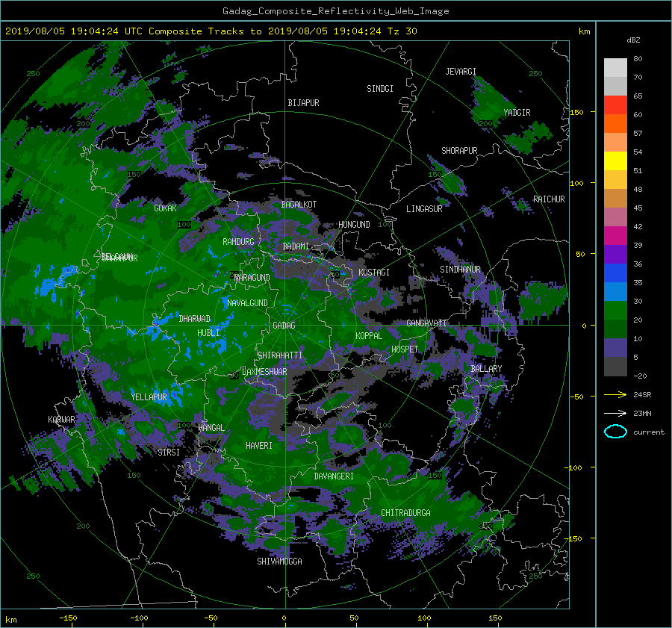
Task: Click the -150 tick on bottom axis
Action: point(68,618)
